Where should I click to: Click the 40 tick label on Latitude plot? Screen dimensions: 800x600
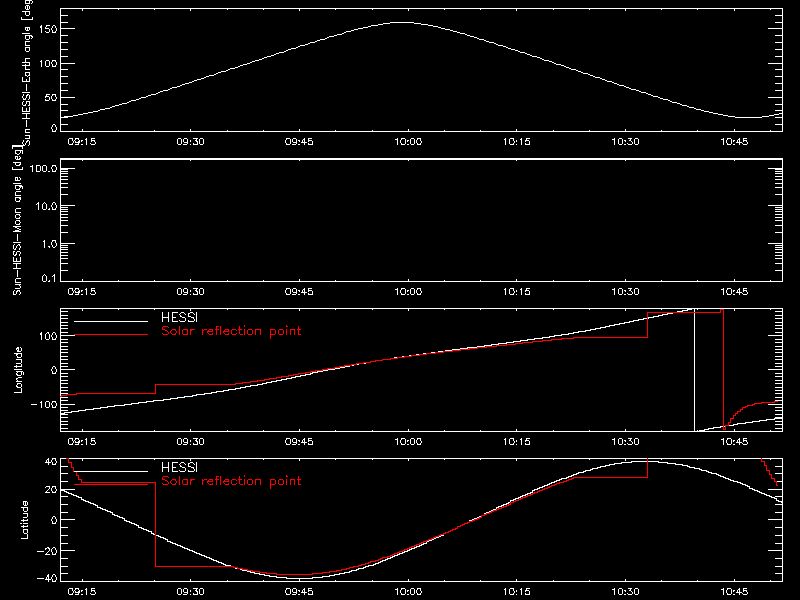pos(51,462)
